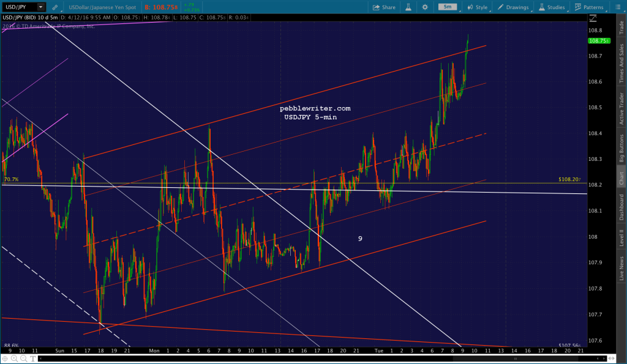Screen dimensions: 627x364
Task: Toggle the Live News side panel
Action: click(621, 268)
